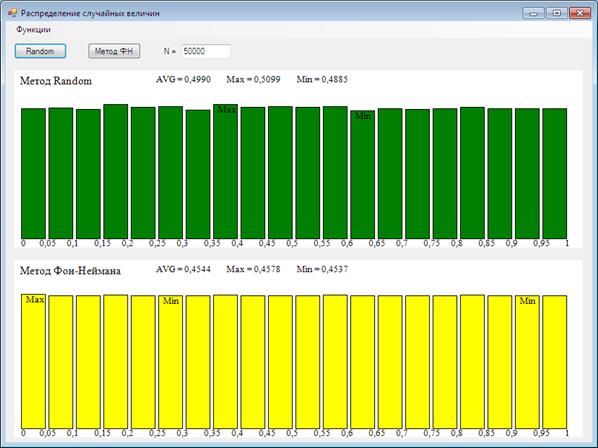Click the first yellow bar labeled Min
This screenshot has height=448, width=598.
170,362
